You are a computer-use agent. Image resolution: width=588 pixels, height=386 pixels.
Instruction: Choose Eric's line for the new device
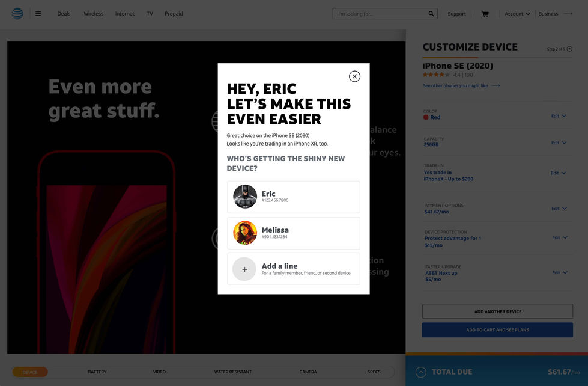point(293,197)
